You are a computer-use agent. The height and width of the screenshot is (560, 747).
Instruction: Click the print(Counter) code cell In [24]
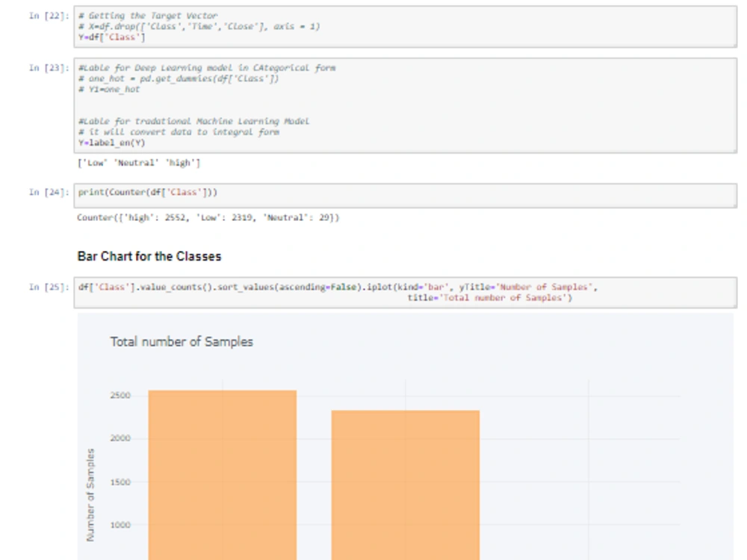point(405,195)
